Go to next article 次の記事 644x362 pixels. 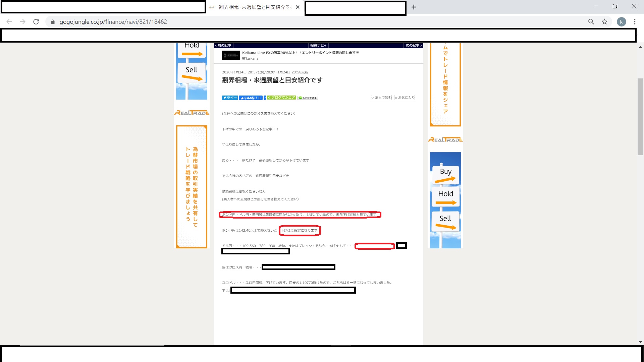pos(413,46)
